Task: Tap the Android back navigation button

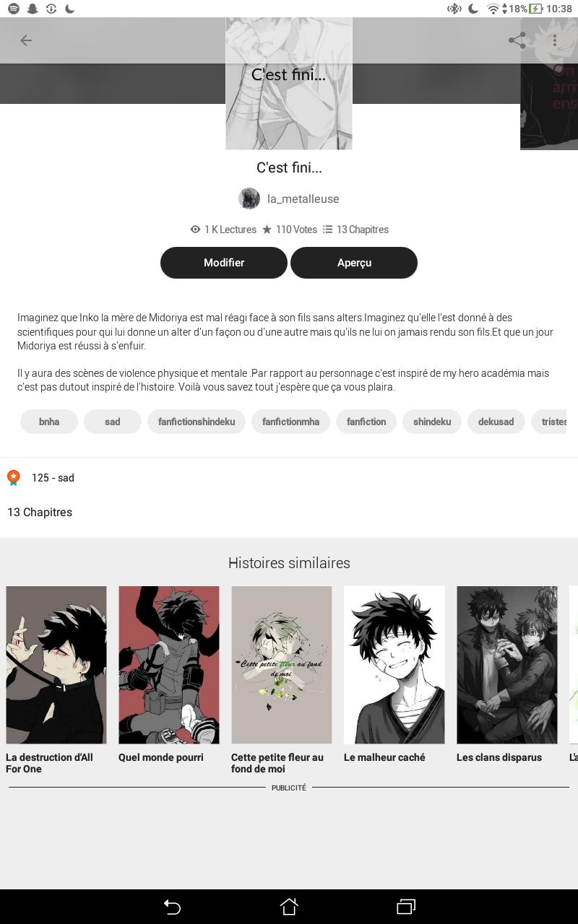Action: point(172,907)
